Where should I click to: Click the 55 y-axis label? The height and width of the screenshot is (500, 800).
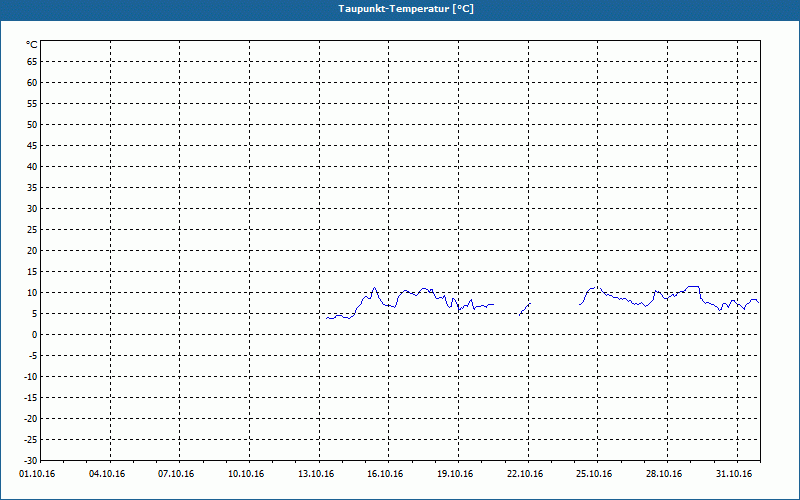[32, 104]
